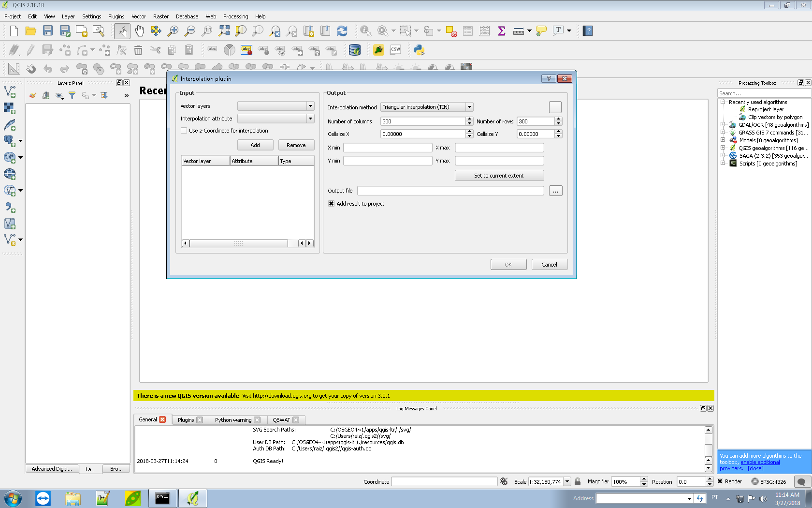Refresh the map canvas
Image resolution: width=812 pixels, height=508 pixels.
tap(342, 31)
